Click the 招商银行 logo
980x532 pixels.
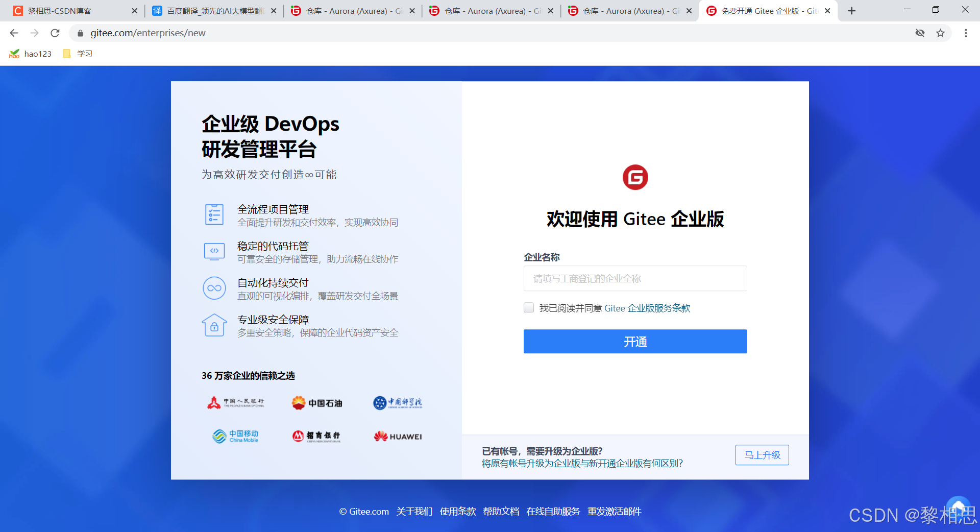tap(316, 436)
